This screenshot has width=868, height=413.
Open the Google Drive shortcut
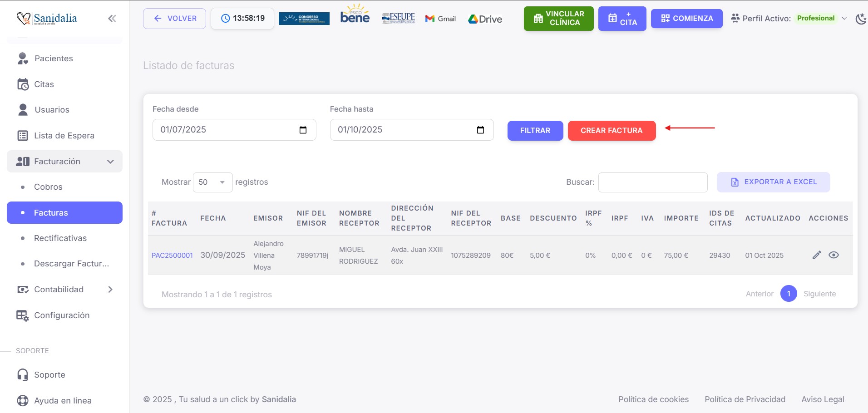coord(485,19)
